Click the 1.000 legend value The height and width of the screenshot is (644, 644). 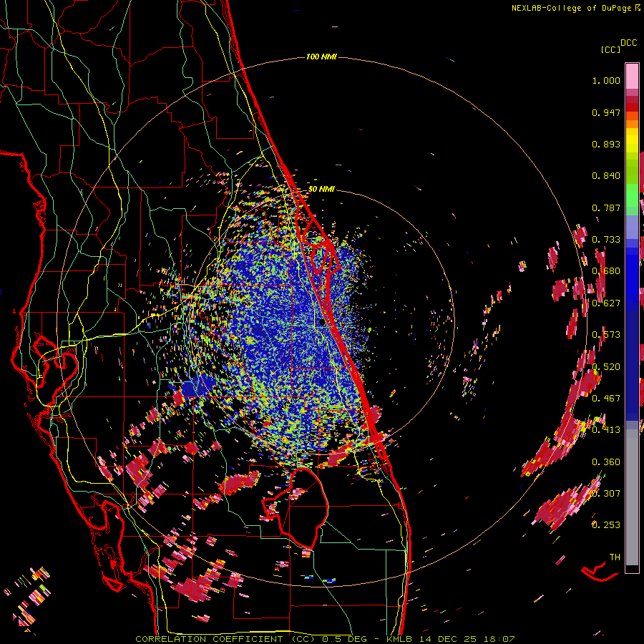tap(606, 80)
